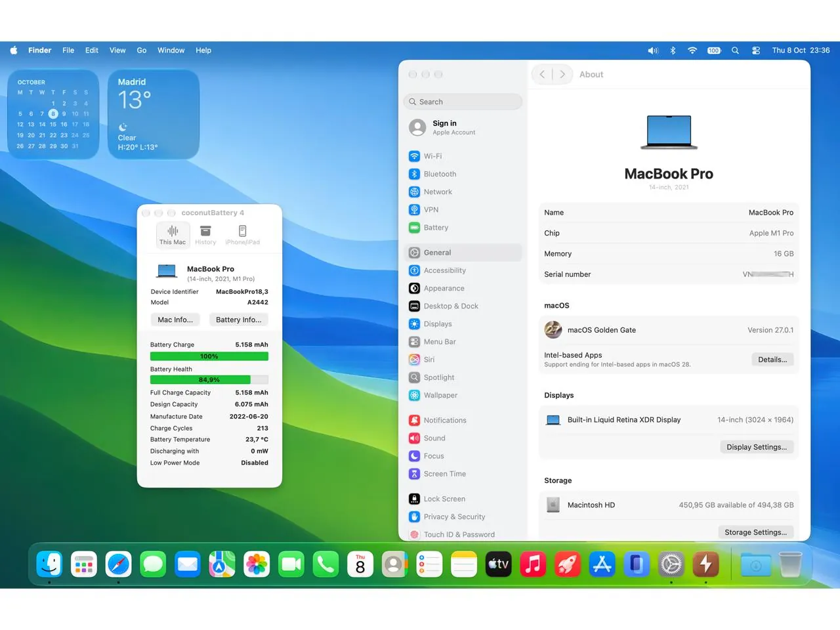This screenshot has width=840, height=630.
Task: Open Photos from the Dock
Action: tap(257, 564)
